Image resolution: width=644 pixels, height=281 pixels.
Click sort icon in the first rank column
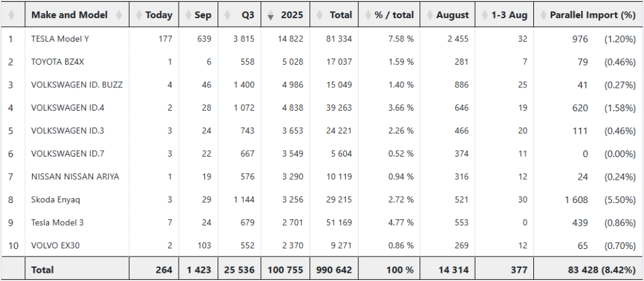click(x=11, y=15)
